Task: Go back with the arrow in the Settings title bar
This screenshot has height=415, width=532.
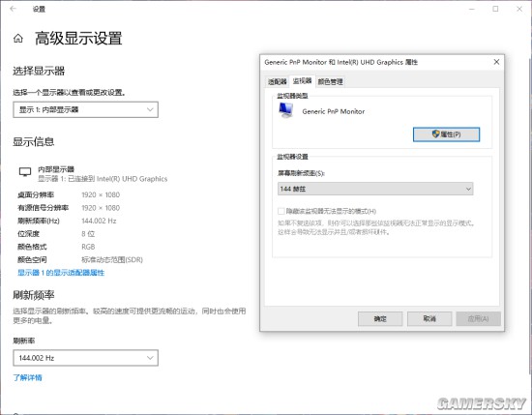Action: coord(14,9)
